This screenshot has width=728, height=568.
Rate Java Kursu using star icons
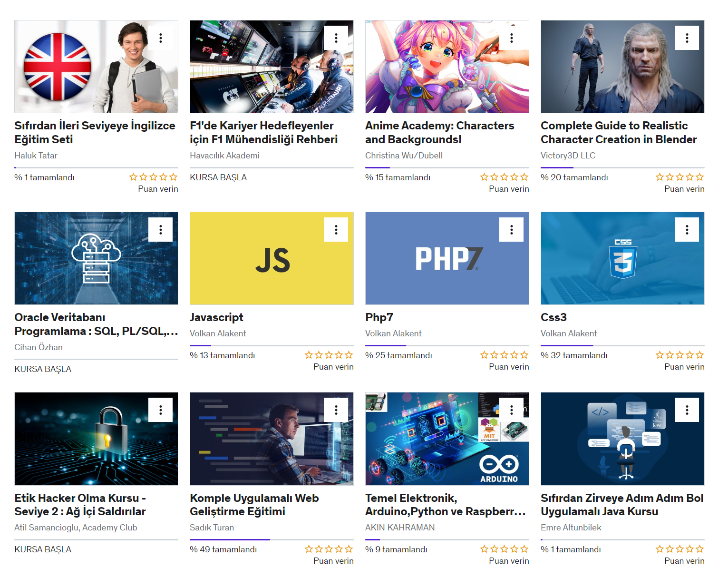(680, 549)
